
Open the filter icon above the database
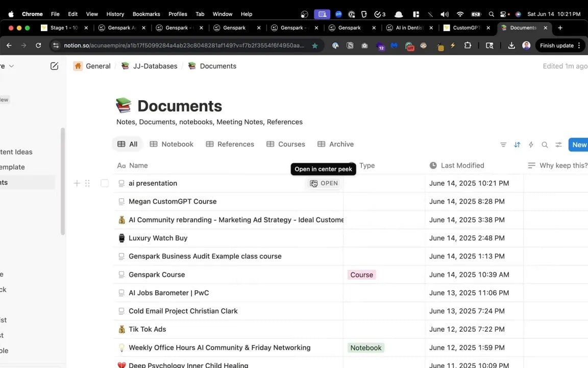point(503,145)
